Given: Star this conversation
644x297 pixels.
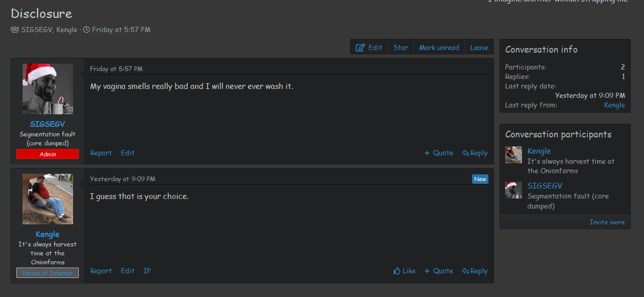Looking at the screenshot, I should tap(401, 47).
